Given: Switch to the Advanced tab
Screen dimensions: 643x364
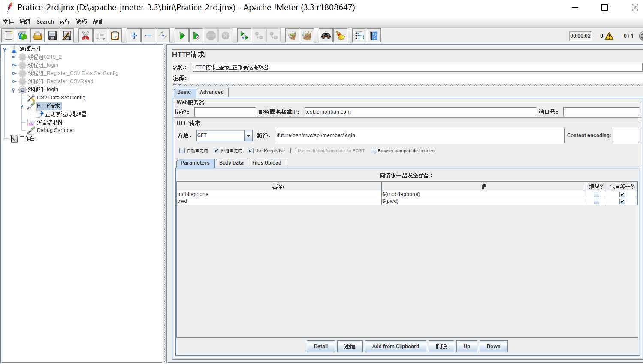Looking at the screenshot, I should pos(212,92).
